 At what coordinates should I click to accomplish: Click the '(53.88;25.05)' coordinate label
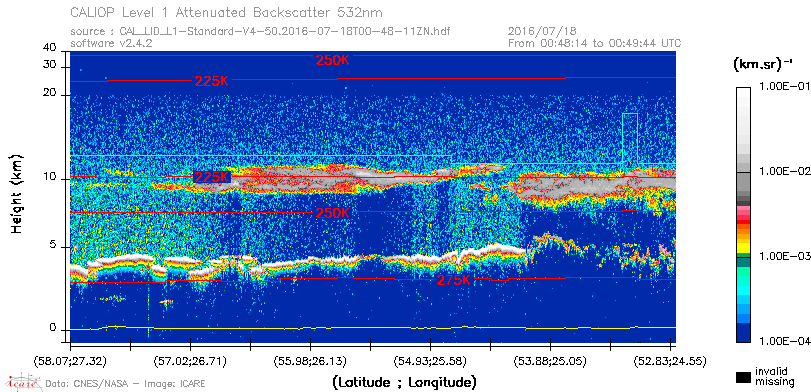coord(550,360)
